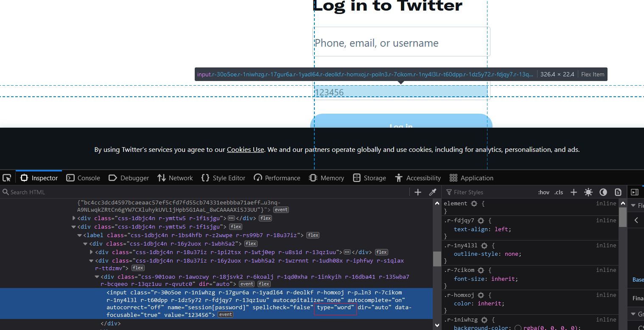Highlight elements matching element rule selector
644x330 pixels.
(474, 204)
